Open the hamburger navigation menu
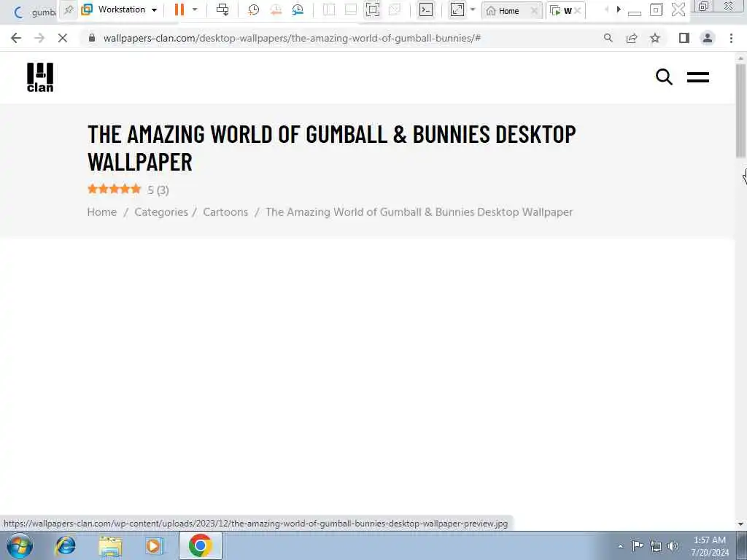Viewport: 747px width, 560px height. [x=698, y=77]
